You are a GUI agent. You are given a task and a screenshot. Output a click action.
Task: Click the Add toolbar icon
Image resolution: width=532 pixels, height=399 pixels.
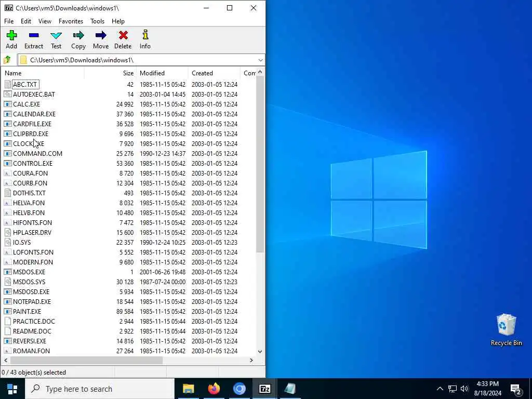pos(11,35)
